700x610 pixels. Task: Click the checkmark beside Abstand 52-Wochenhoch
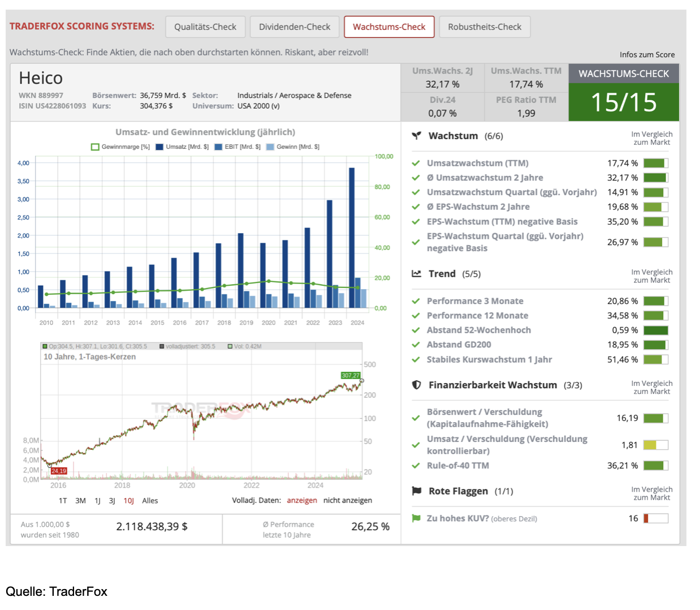coord(416,330)
